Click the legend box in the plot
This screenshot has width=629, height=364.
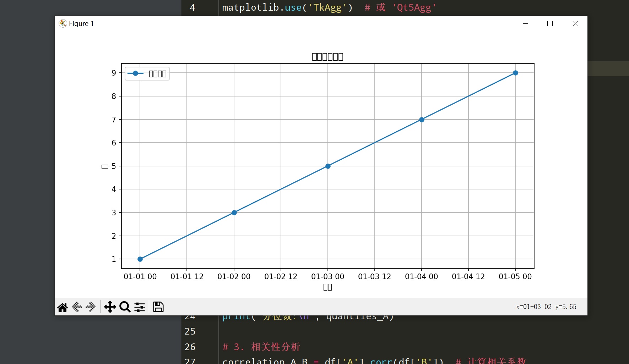coord(147,74)
